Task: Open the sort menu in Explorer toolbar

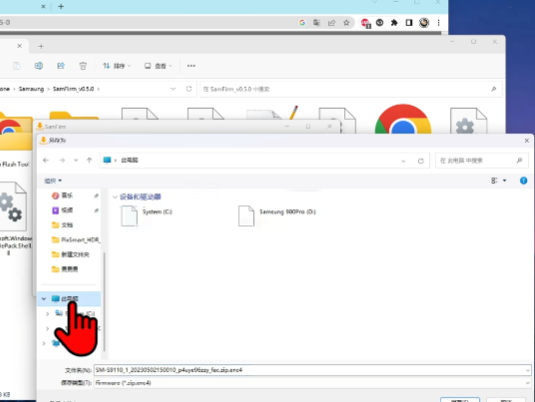Action: tap(117, 66)
